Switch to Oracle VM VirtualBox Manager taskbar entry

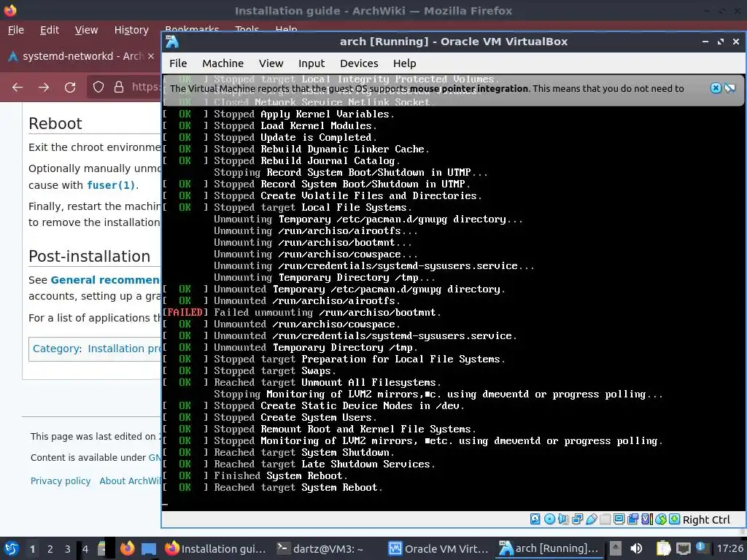(438, 548)
